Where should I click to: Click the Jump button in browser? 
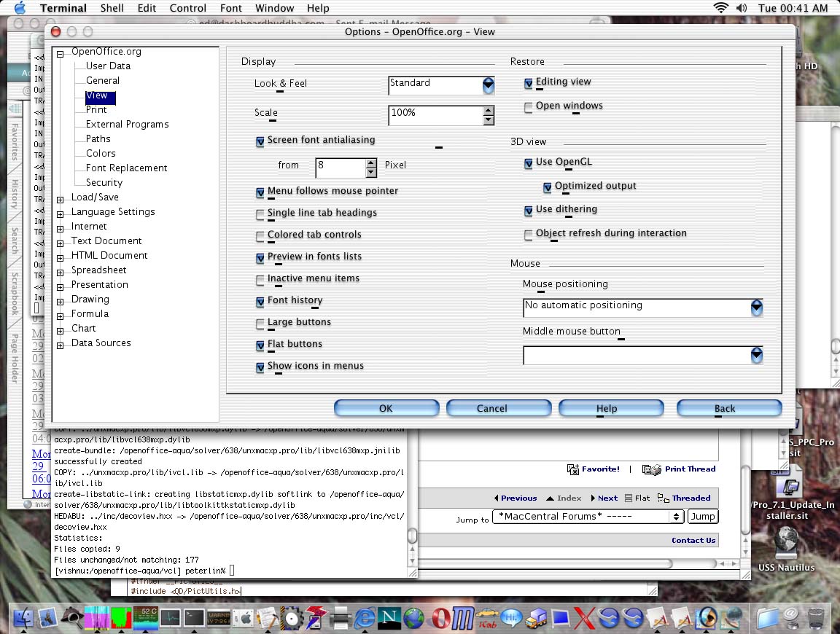pos(702,516)
